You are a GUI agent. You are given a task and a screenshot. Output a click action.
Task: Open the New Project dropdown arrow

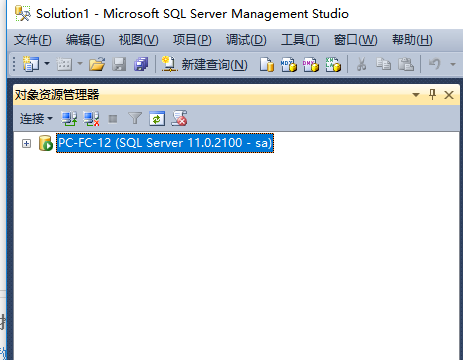point(47,63)
